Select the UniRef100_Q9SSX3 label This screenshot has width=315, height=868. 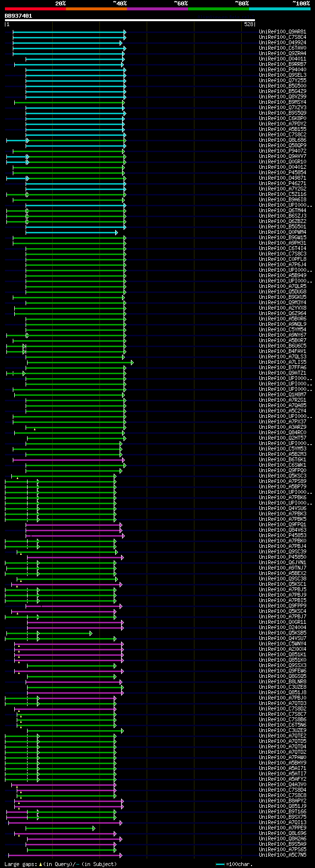283,665
